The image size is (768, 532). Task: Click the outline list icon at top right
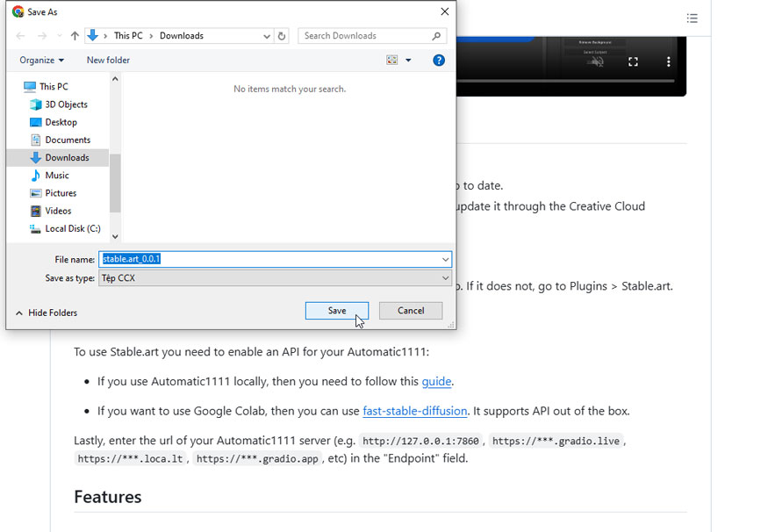tap(693, 18)
